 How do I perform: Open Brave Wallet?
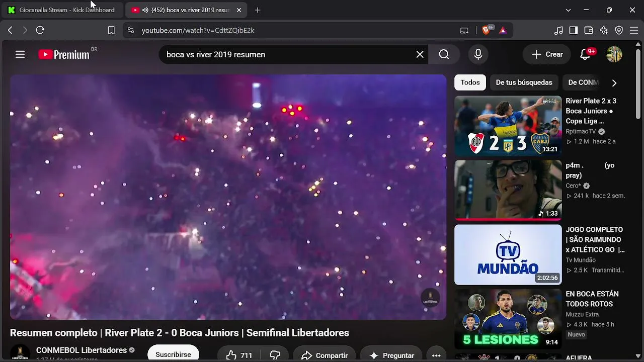[589, 30]
